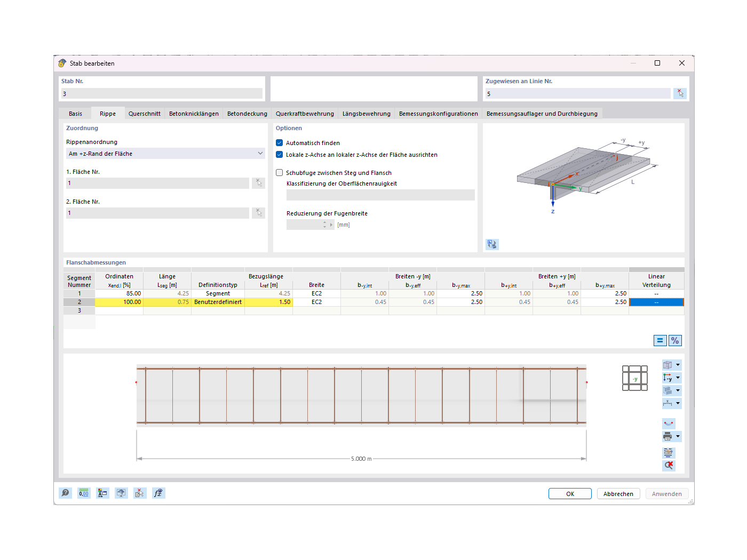Click the dimension display icon
Screen dimensions: 747x560
(x=667, y=403)
